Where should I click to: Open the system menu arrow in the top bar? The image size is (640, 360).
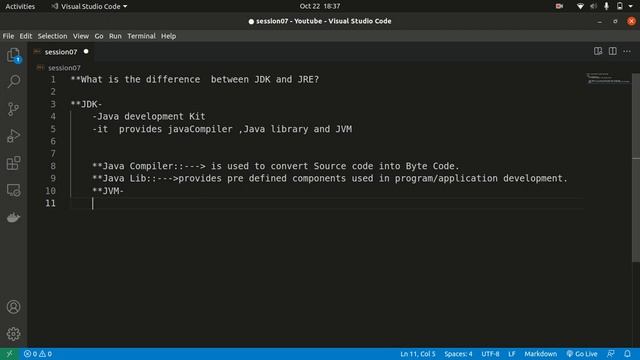(631, 6)
